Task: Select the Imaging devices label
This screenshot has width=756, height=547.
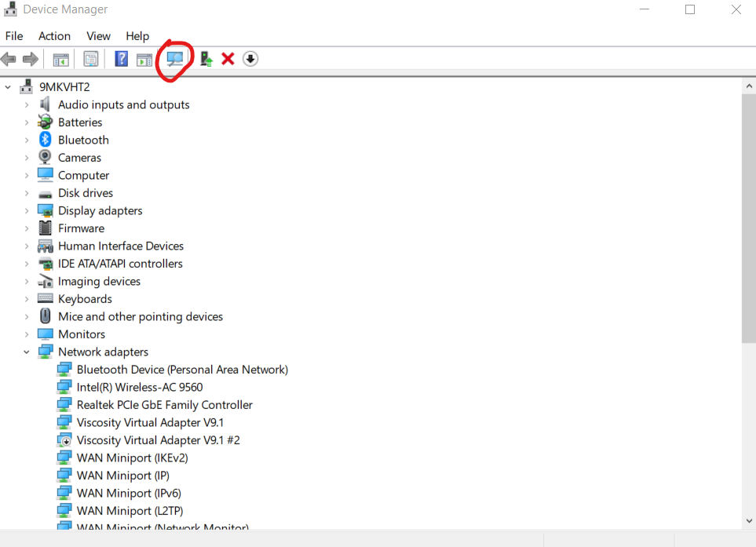Action: 100,281
